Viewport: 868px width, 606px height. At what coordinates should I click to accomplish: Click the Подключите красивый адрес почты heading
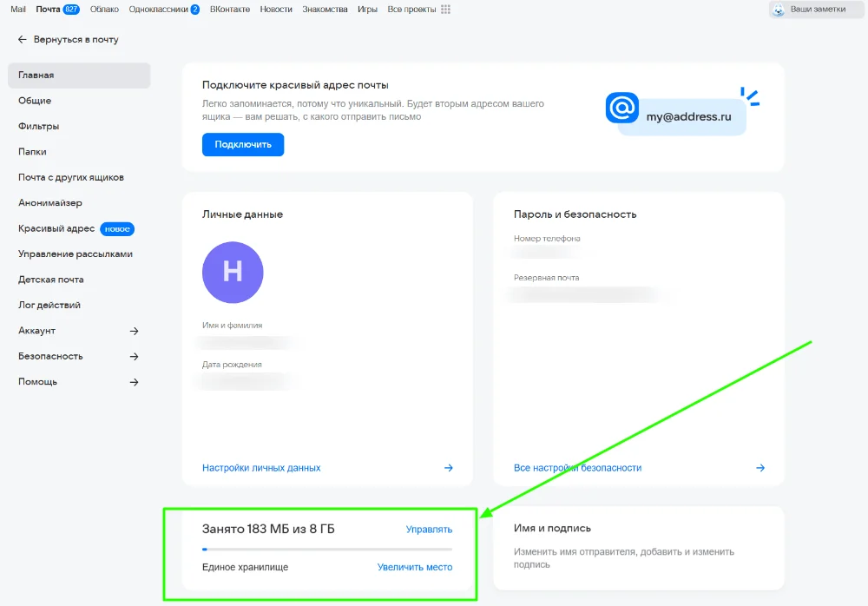point(295,85)
